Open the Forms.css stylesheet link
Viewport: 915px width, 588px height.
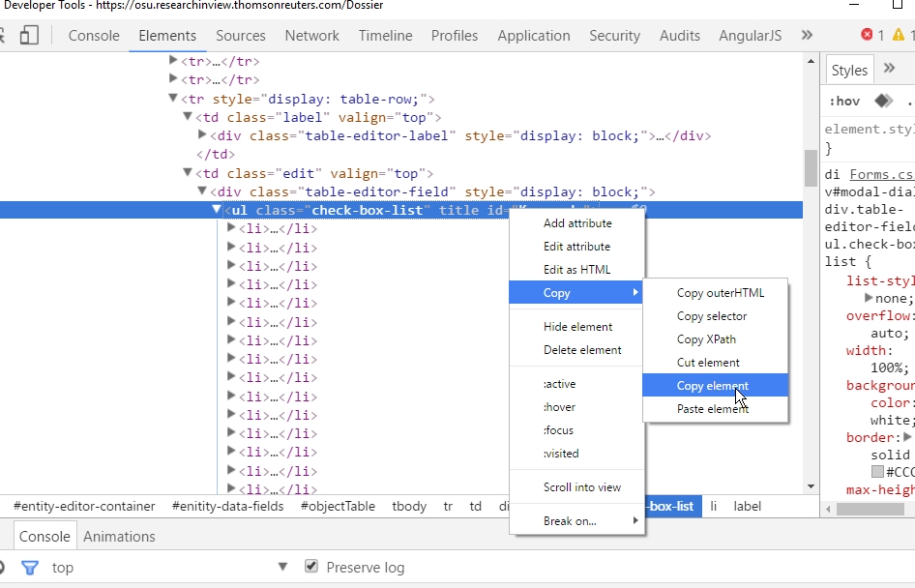tap(882, 174)
